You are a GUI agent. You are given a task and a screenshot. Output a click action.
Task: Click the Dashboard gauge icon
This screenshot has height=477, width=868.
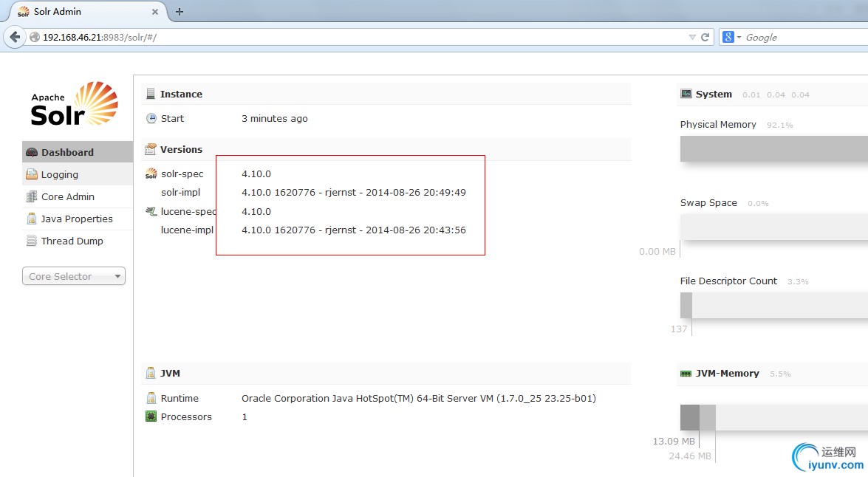click(32, 152)
